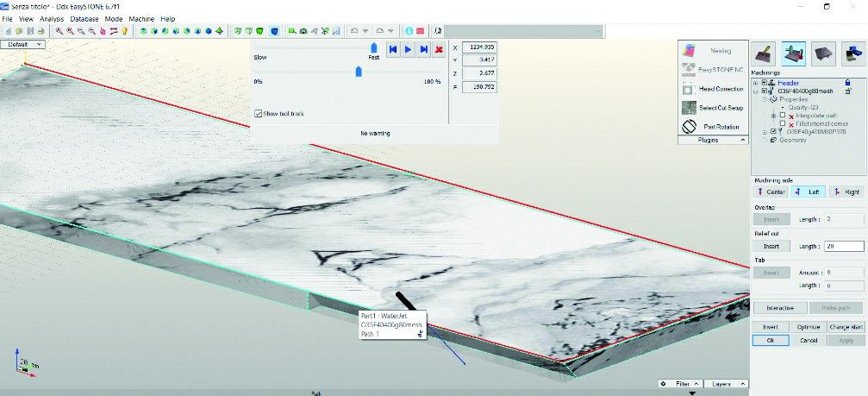This screenshot has height=396, width=868.
Task: Open the Database menu
Action: (84, 19)
